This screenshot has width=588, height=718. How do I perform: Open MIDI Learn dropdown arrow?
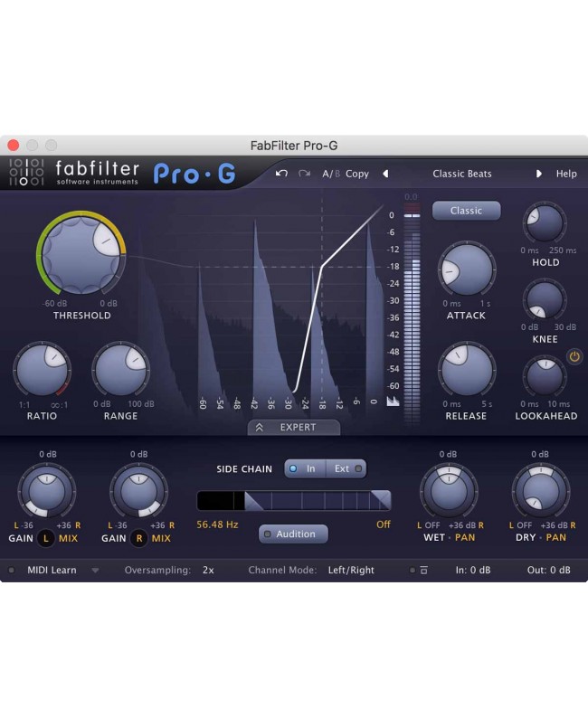[95, 571]
